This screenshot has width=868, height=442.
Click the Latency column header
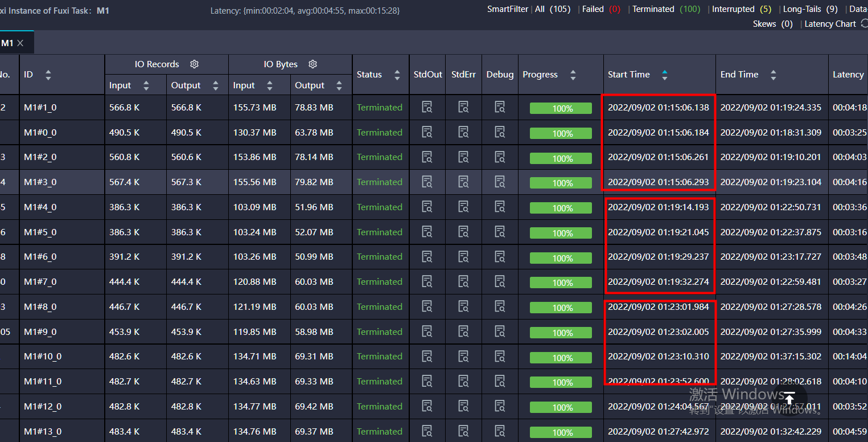[x=848, y=75]
